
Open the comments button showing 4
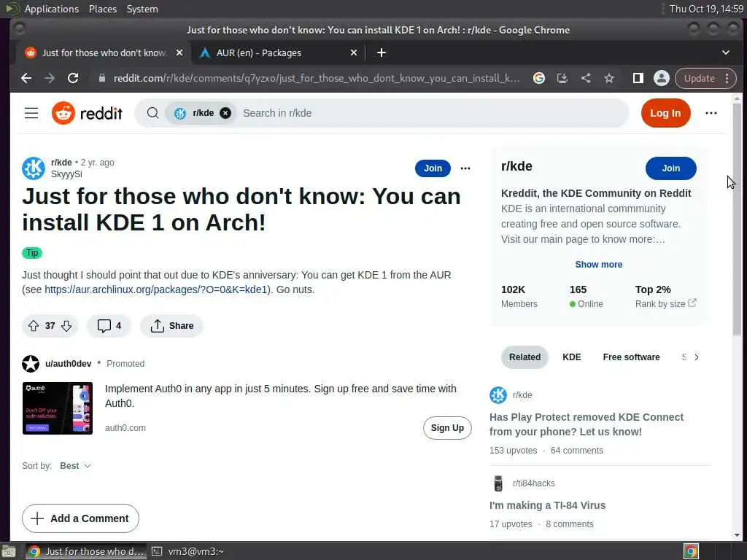pyautogui.click(x=109, y=326)
